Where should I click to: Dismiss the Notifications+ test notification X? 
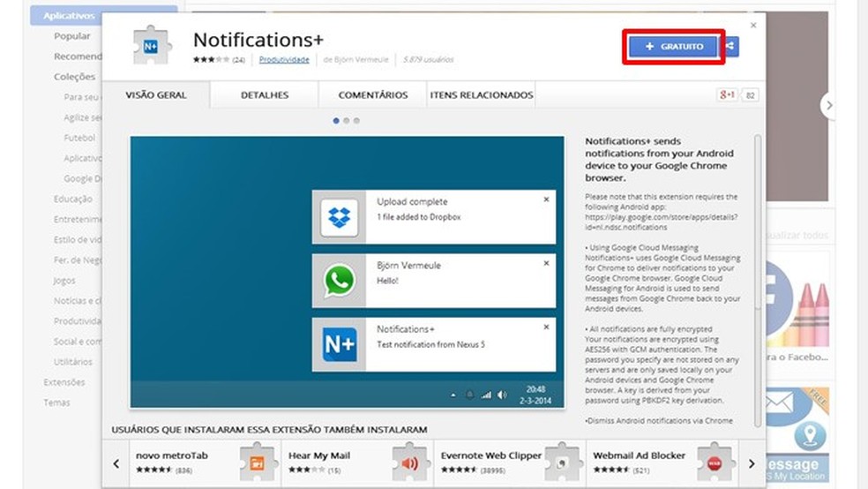pos(546,327)
